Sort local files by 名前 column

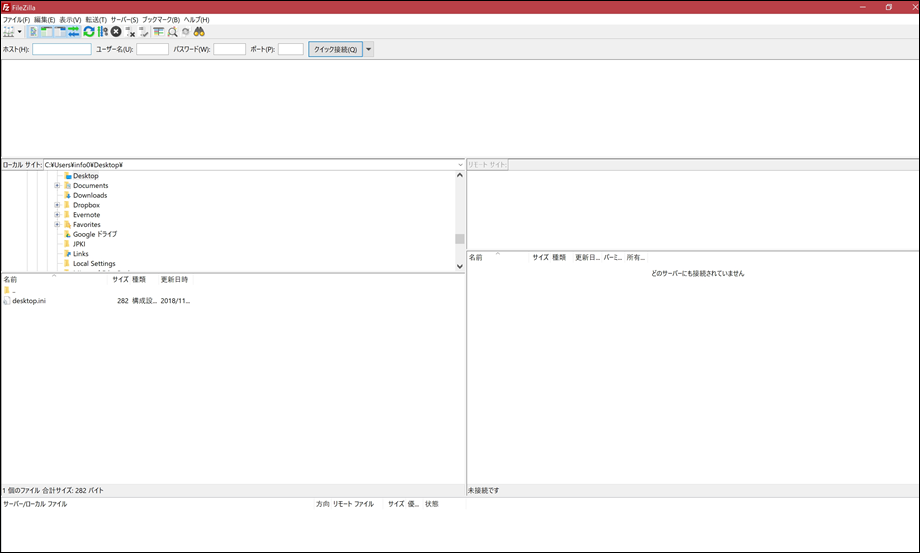coord(56,280)
